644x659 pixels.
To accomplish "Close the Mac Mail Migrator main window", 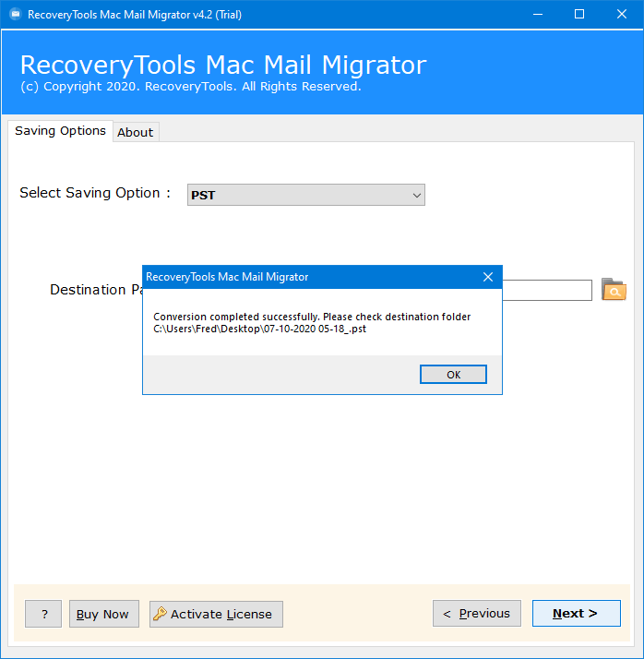I will point(622,14).
